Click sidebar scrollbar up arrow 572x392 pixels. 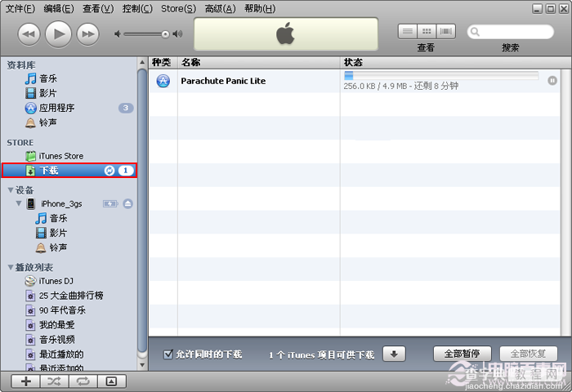click(x=142, y=62)
